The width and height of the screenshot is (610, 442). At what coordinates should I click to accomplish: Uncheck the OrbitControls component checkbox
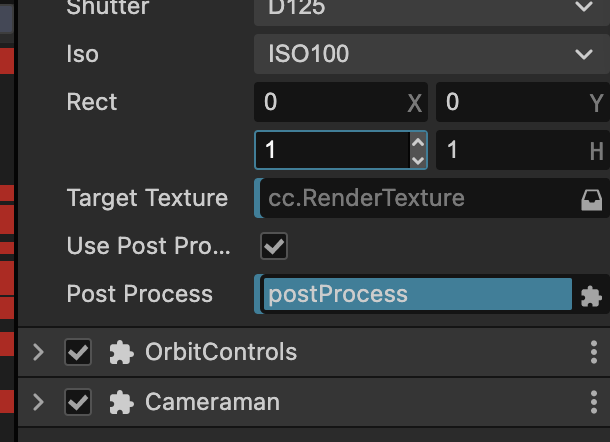pyautogui.click(x=77, y=353)
